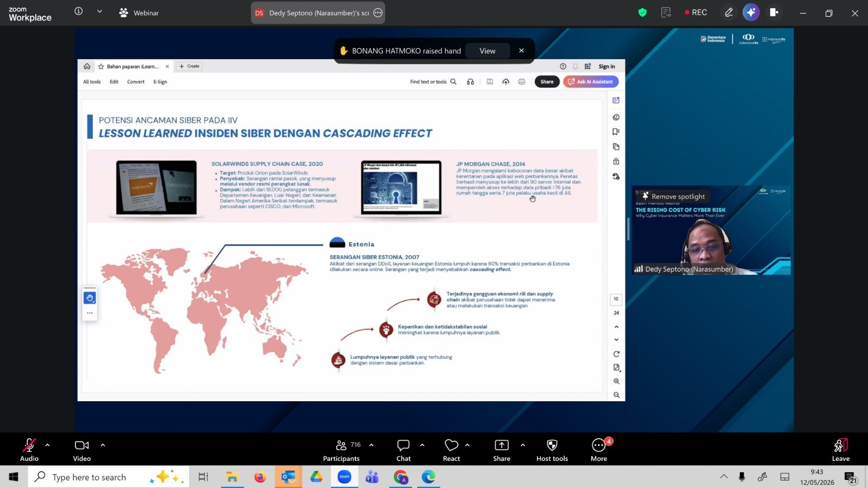The height and width of the screenshot is (488, 868).
Task: Click the black Share button in Acrobat
Action: coord(547,82)
